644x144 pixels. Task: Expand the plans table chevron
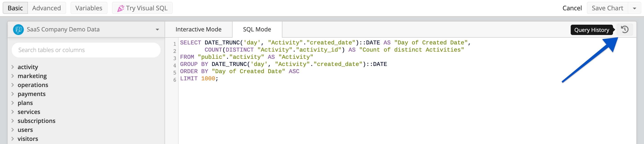(13, 103)
